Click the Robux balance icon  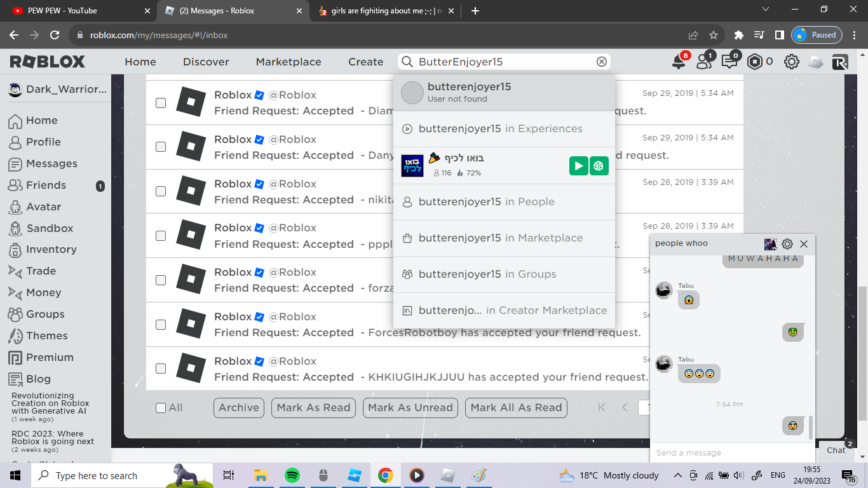pyautogui.click(x=754, y=62)
